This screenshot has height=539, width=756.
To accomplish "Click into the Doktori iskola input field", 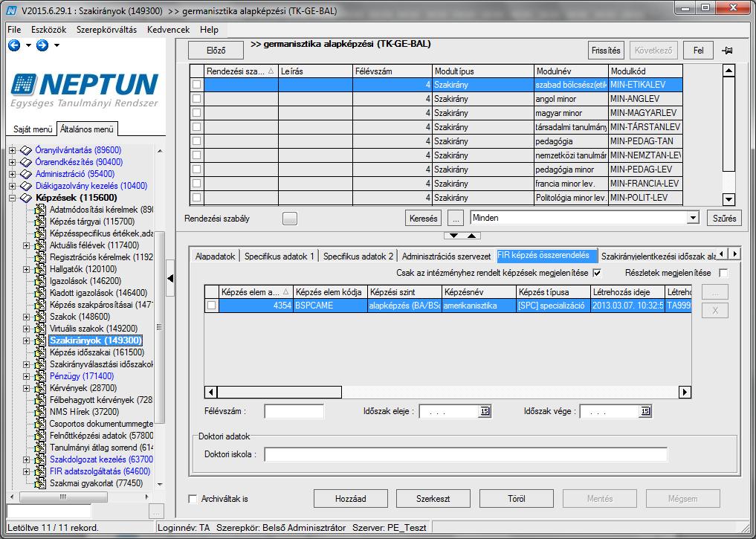I will coord(466,454).
